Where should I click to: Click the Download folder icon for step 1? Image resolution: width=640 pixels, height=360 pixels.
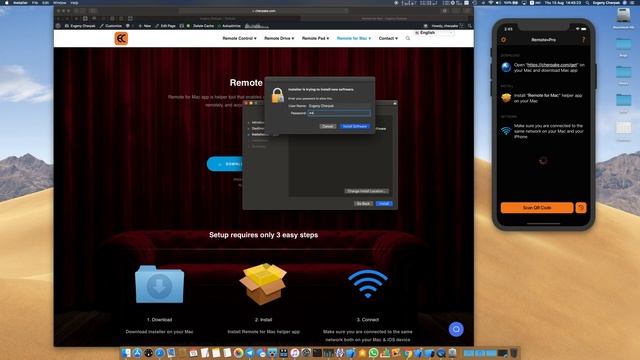(x=159, y=284)
